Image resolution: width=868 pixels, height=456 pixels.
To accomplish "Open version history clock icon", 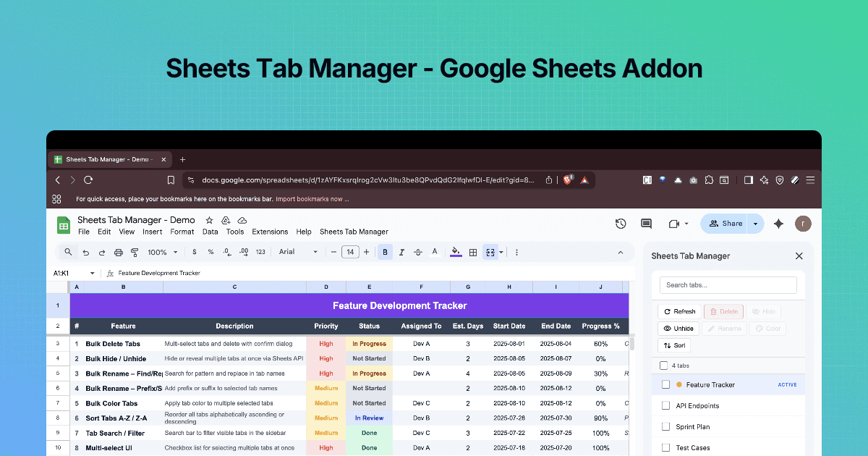I will [621, 224].
